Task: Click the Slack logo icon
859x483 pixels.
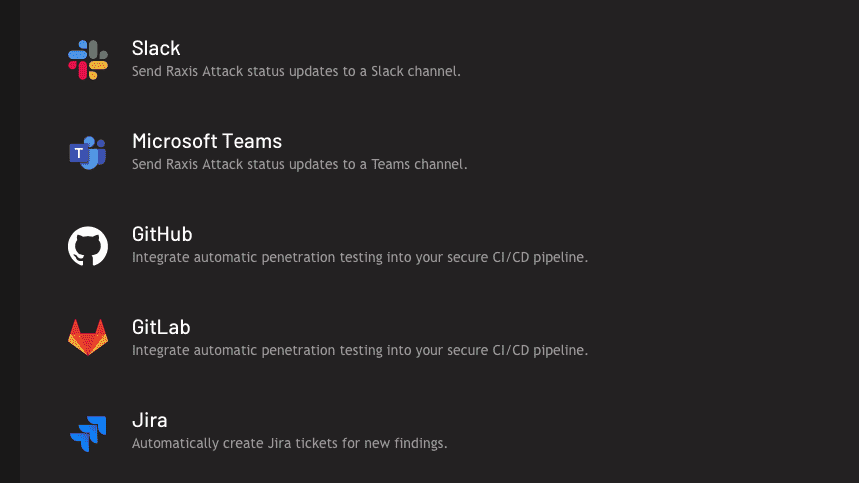Action: point(88,60)
